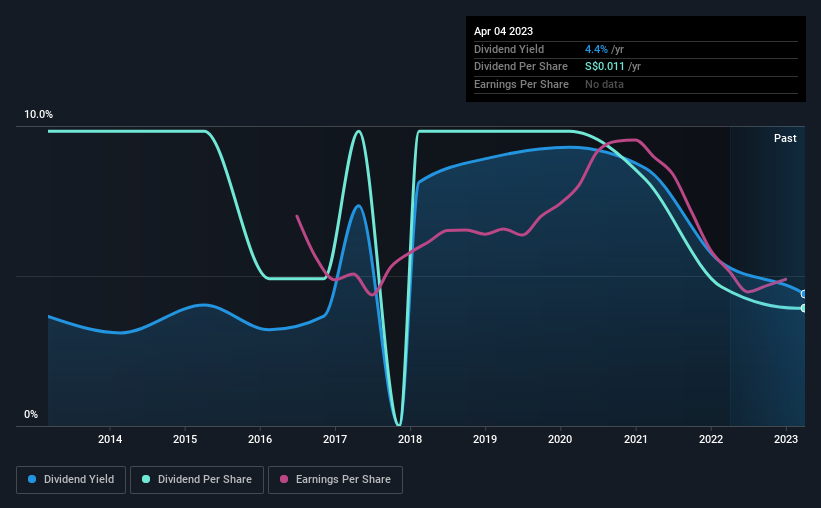
Task: Click the teal Dividend Per Share legend dot
Action: tap(146, 479)
